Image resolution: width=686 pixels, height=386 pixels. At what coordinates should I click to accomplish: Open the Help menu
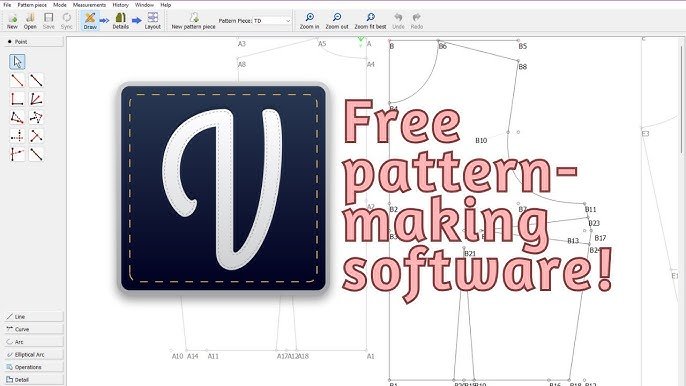click(165, 5)
